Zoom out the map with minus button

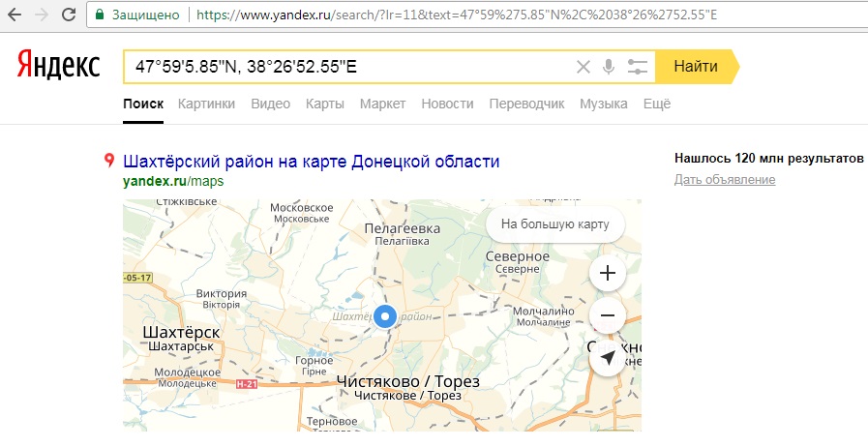608,315
